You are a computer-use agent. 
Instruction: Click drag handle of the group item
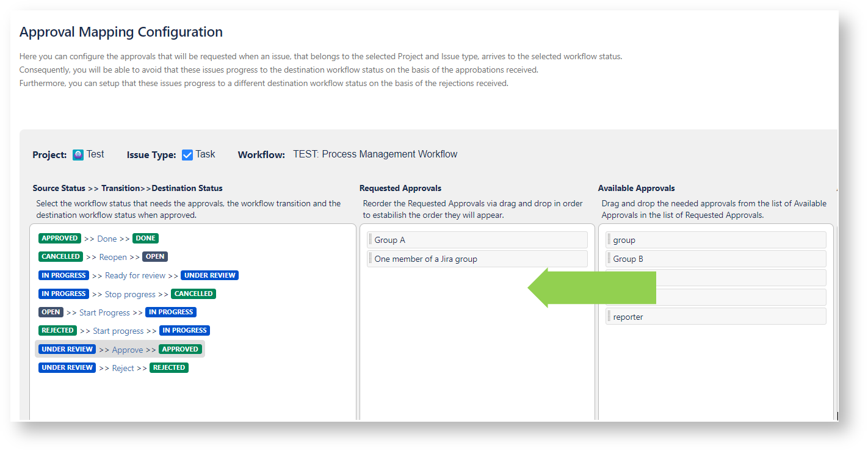[609, 240]
